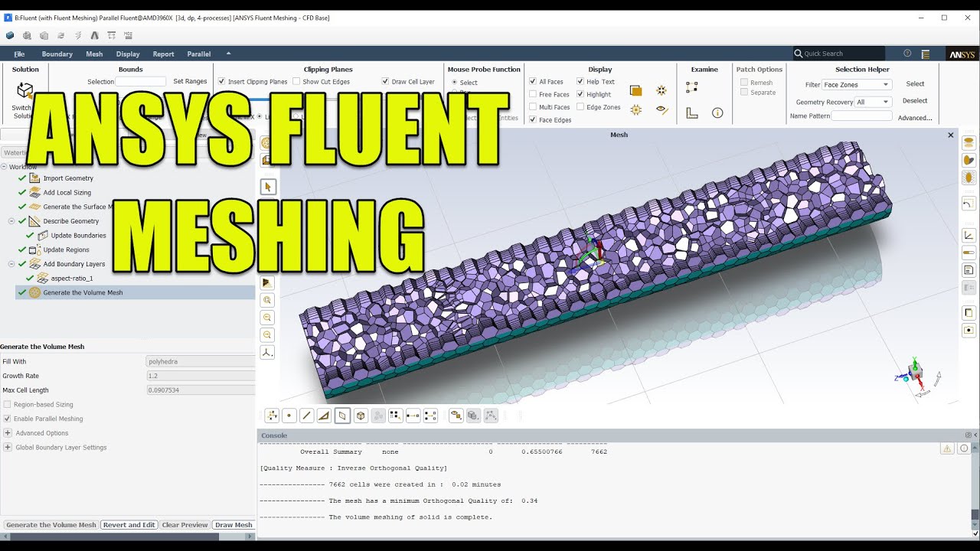Toggle Insert Clipping Planes checkbox
Image resolution: width=980 pixels, height=551 pixels.
pos(221,82)
